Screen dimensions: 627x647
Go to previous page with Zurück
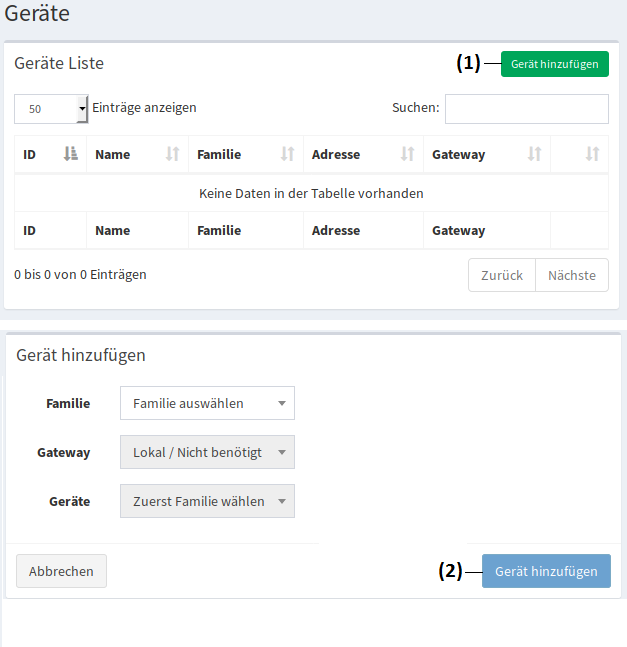[502, 275]
